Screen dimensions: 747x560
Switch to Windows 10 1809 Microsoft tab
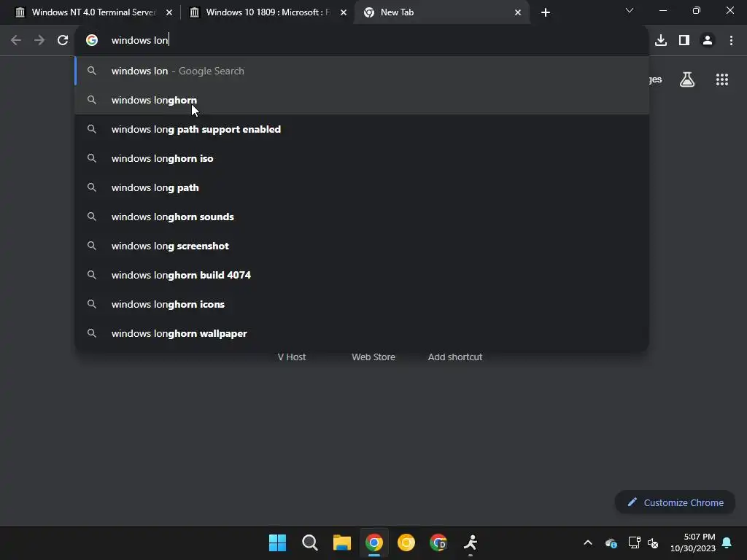pyautogui.click(x=267, y=12)
